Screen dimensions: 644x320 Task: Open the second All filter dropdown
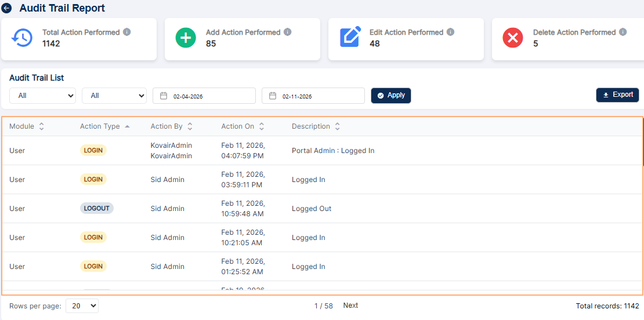tap(114, 96)
